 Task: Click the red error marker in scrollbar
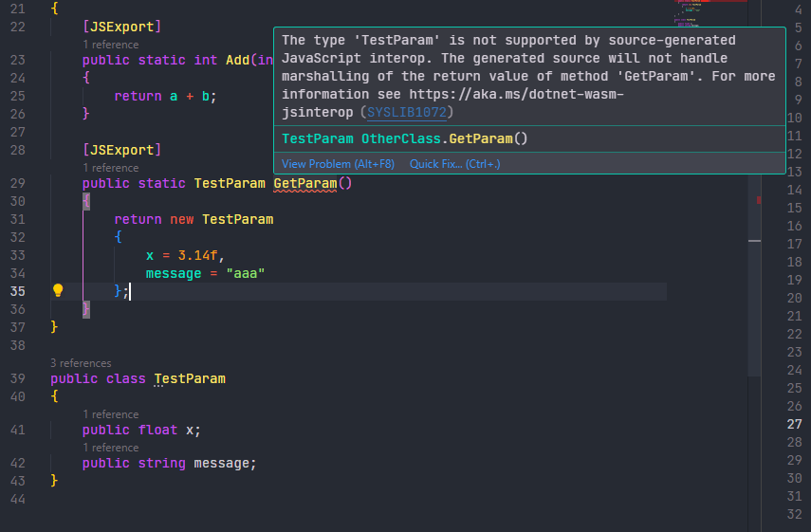tap(759, 199)
